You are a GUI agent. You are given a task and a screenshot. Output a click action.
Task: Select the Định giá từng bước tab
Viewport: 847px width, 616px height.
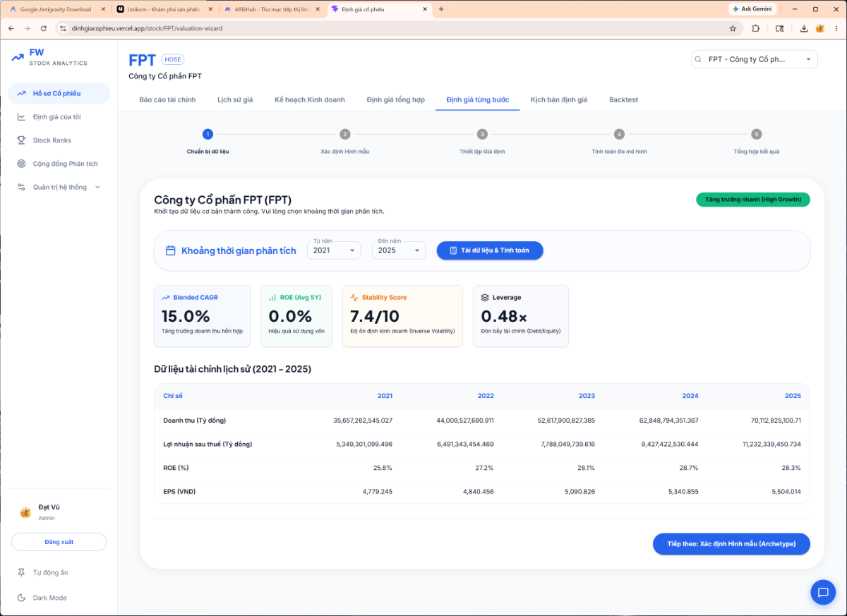coord(478,99)
